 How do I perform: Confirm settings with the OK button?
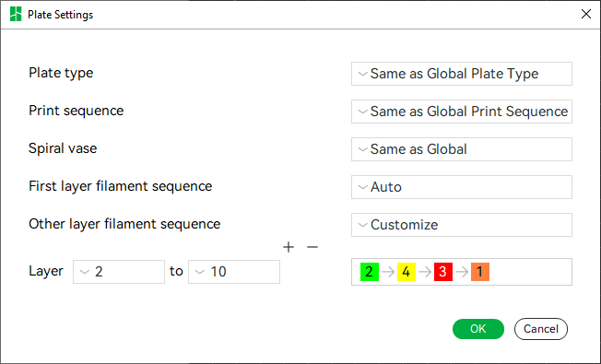(x=478, y=329)
